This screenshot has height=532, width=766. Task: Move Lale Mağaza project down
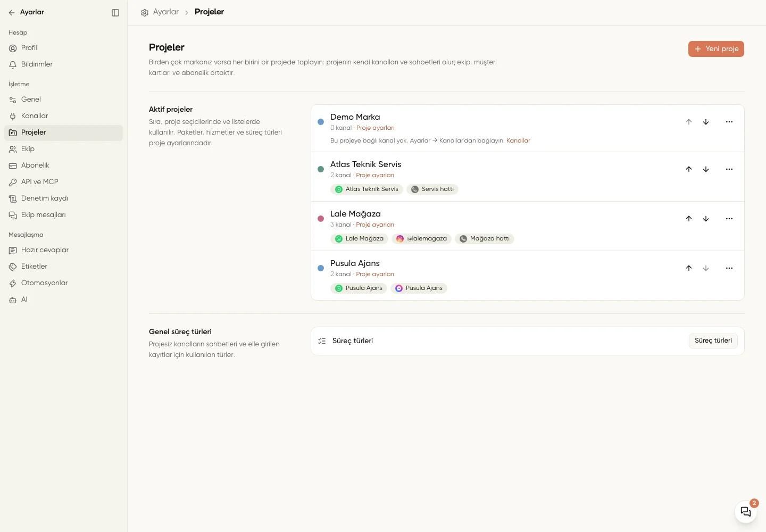click(706, 219)
